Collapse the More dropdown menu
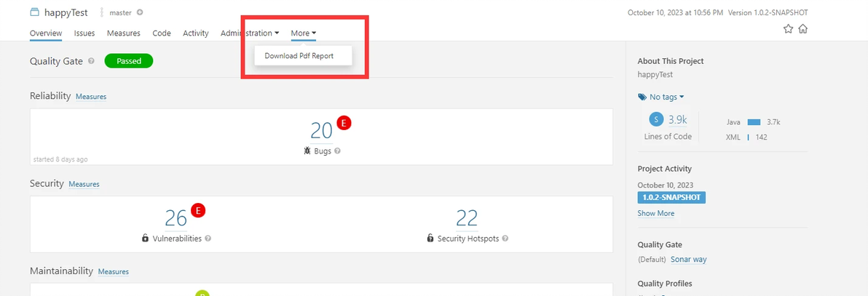This screenshot has height=296, width=868. [x=304, y=33]
